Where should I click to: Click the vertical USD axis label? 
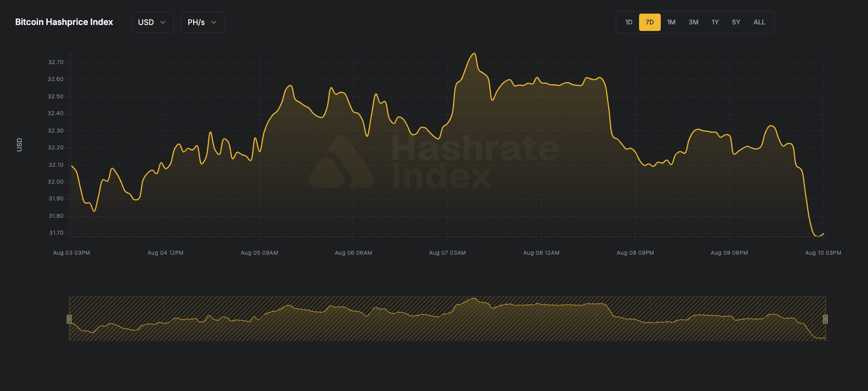(20, 144)
